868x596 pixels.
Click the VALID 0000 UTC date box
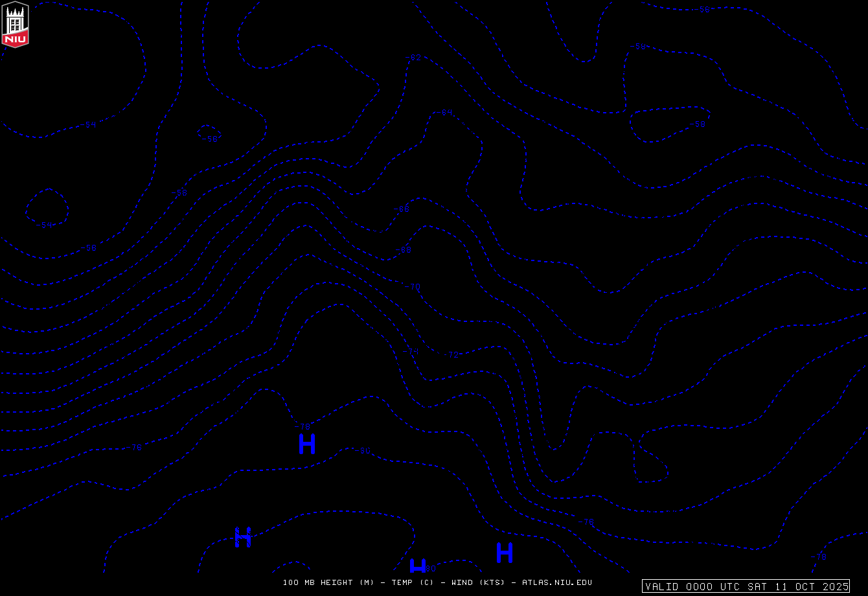(746, 586)
